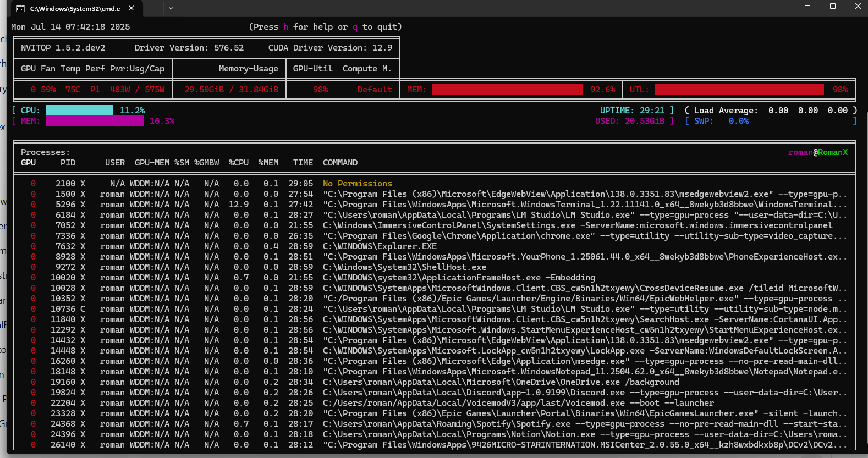
Task: Click the GPU memory percentage '92.6%'
Action: coord(602,90)
